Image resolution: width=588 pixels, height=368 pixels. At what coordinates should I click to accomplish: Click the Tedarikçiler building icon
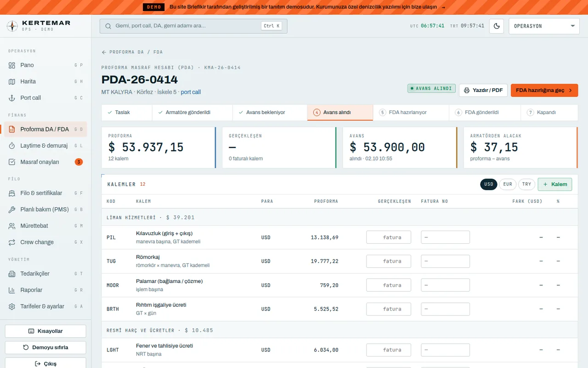(x=12, y=274)
